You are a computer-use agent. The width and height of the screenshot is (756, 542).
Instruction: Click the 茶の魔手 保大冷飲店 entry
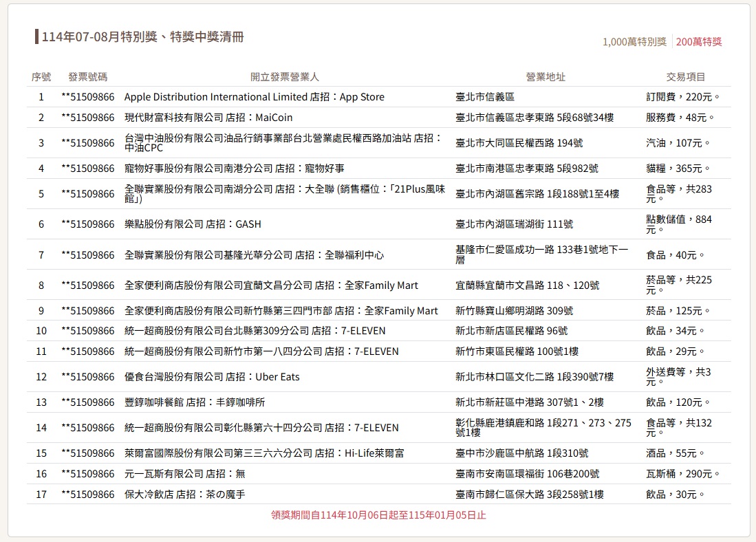click(x=185, y=494)
